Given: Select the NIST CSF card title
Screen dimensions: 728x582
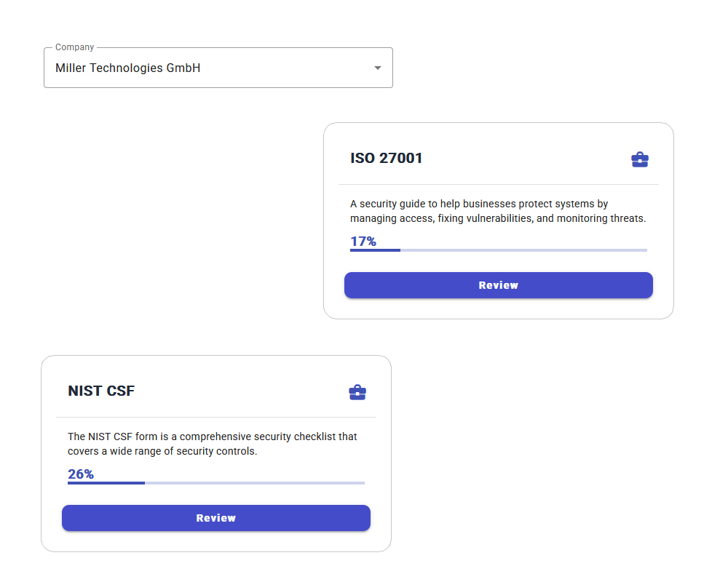Looking at the screenshot, I should 101,391.
